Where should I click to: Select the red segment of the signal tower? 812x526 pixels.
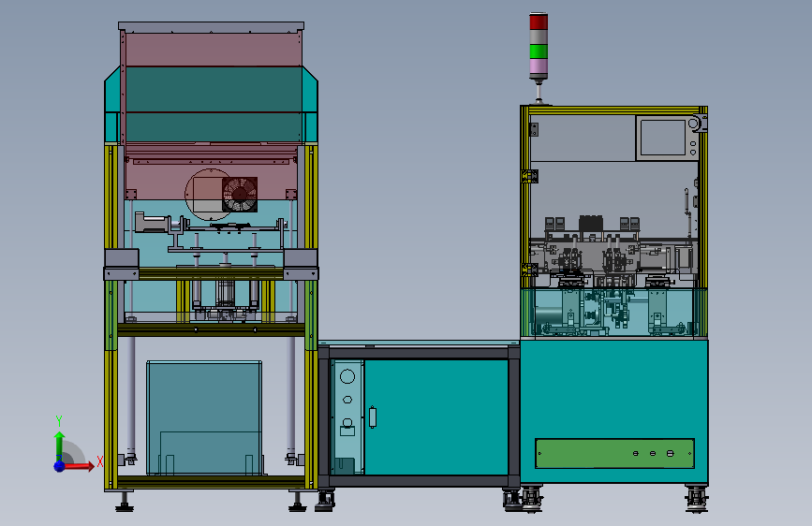tap(538, 22)
